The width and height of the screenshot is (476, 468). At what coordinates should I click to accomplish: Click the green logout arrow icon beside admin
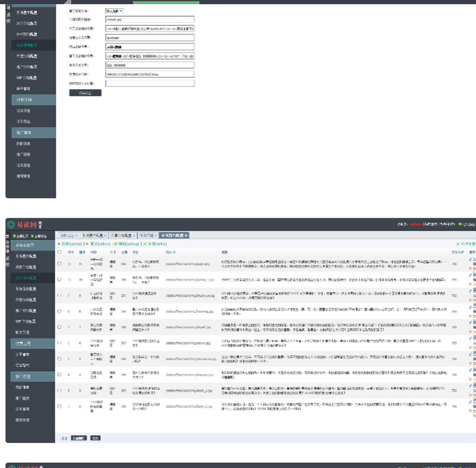459,224
